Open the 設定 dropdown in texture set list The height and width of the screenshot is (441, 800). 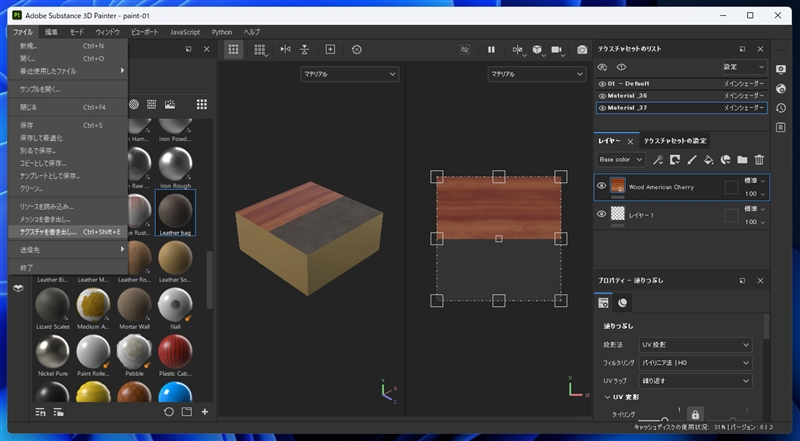pos(745,67)
